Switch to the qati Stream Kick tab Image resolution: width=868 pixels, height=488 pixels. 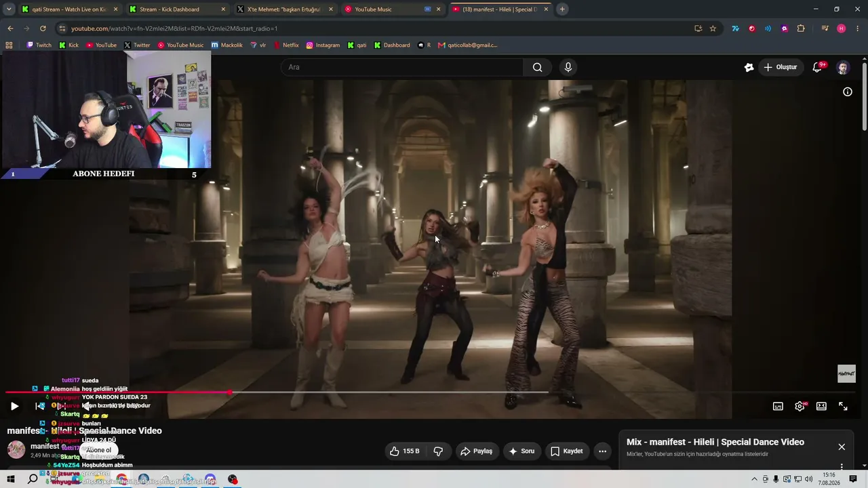click(70, 9)
